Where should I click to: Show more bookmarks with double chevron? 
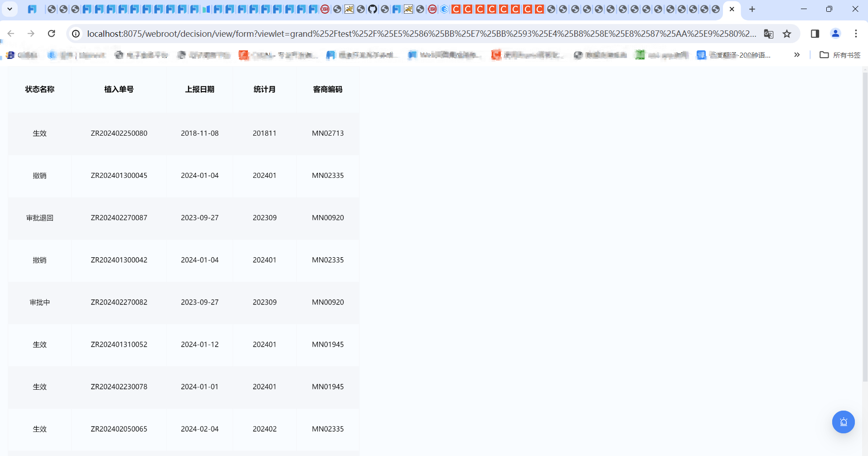[x=797, y=55]
